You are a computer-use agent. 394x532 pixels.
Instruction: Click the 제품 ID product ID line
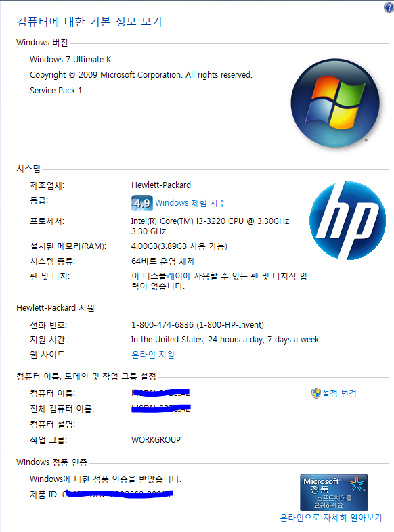click(102, 494)
